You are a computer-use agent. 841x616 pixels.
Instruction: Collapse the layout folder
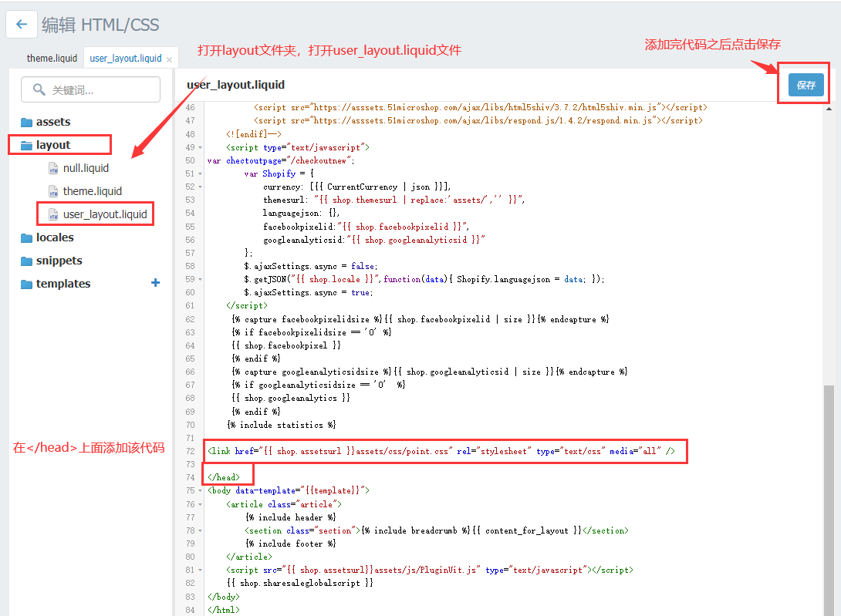(x=53, y=145)
